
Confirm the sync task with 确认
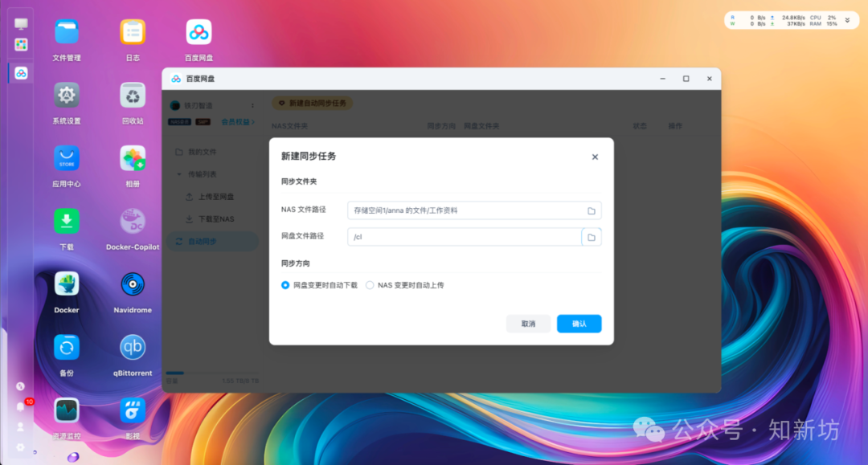point(578,323)
